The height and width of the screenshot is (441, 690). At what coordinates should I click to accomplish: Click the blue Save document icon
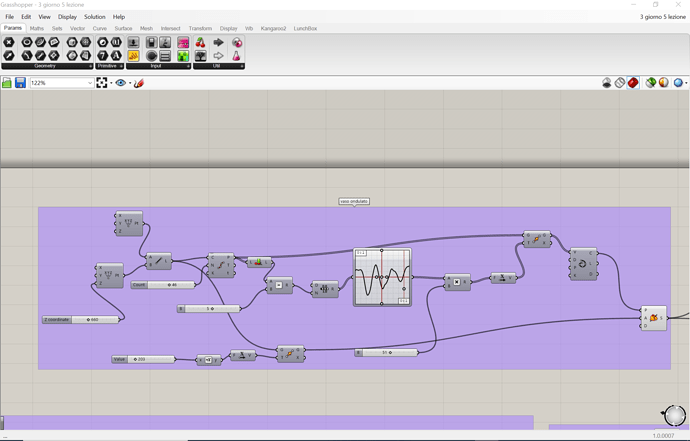pyautogui.click(x=20, y=83)
